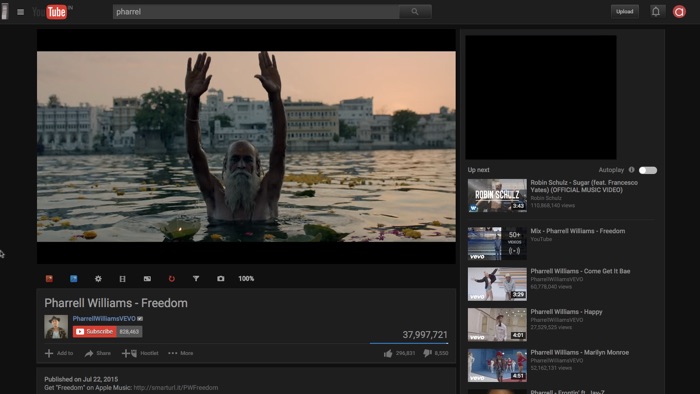
Task: Open the hamburger guide menu
Action: [x=21, y=12]
